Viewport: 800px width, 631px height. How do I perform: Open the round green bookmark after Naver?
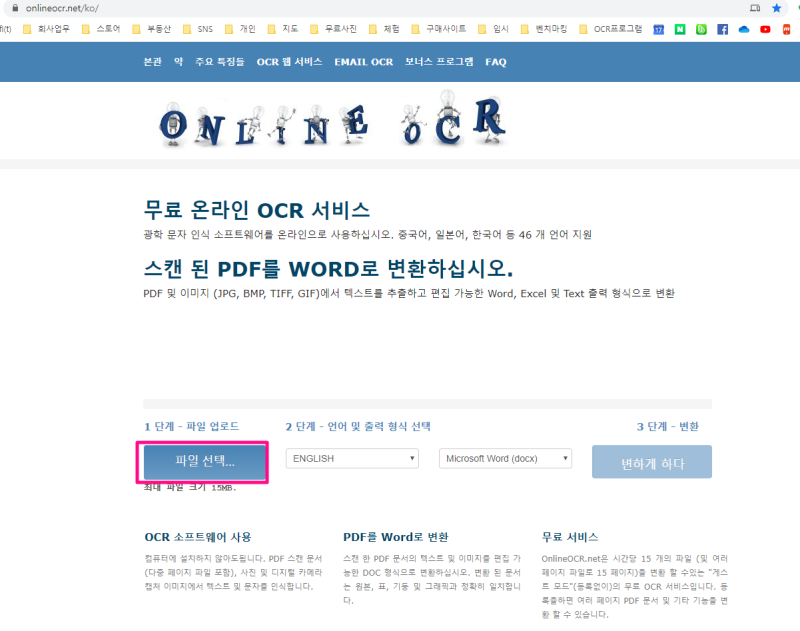[x=702, y=30]
